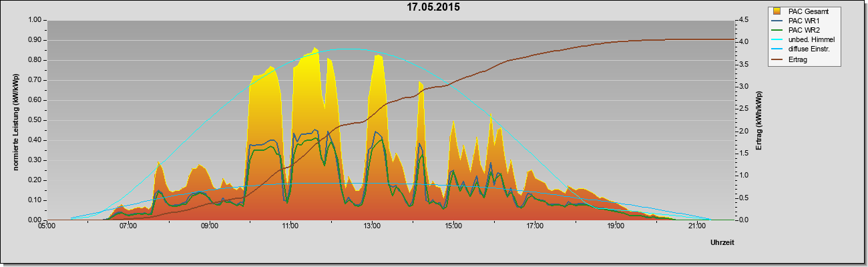The image size is (868, 267).
Task: Select the Ertrag legend label
Action: coord(799,58)
